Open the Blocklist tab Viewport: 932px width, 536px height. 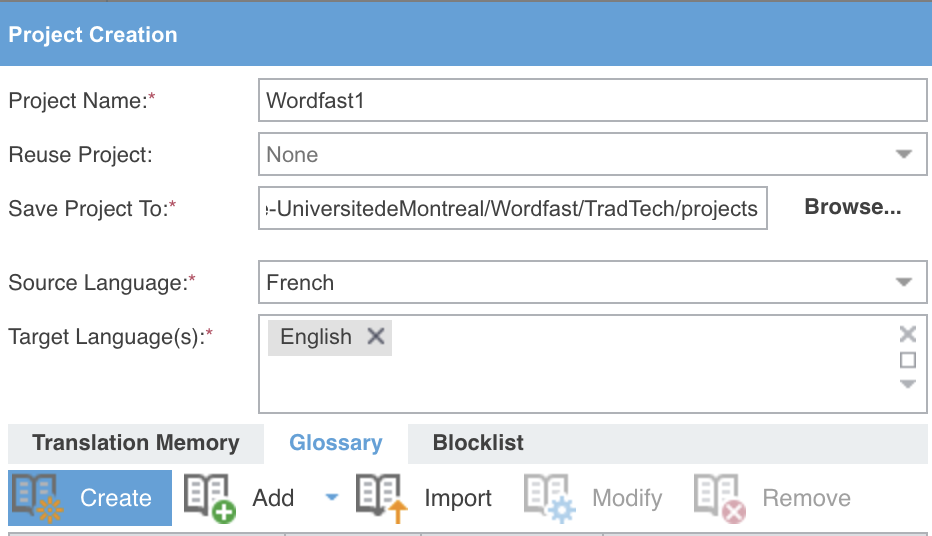478,443
